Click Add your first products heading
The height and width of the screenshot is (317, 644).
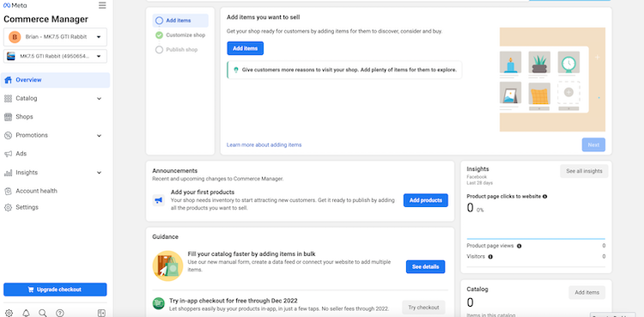203,192
